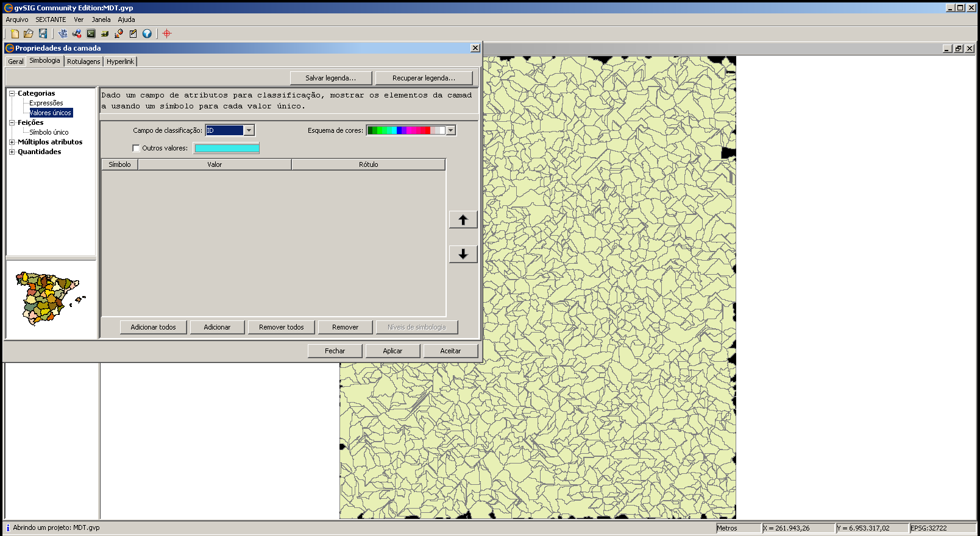Switch to the Rotulagens tab
Image resolution: width=980 pixels, height=536 pixels.
[83, 62]
